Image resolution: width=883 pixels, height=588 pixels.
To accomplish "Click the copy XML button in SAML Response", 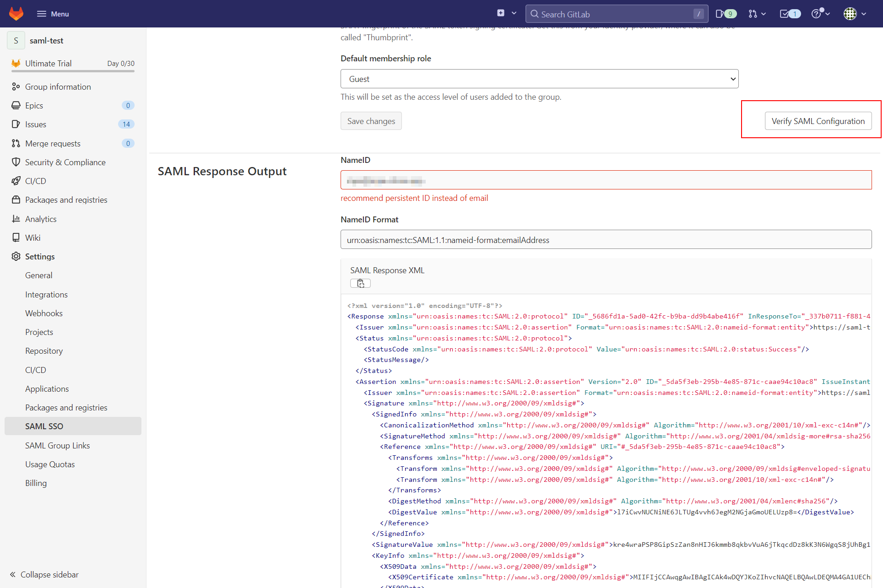I will pyautogui.click(x=360, y=284).
